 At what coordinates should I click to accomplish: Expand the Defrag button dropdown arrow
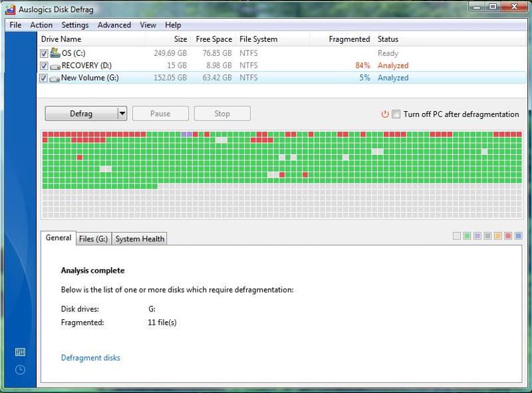(122, 114)
